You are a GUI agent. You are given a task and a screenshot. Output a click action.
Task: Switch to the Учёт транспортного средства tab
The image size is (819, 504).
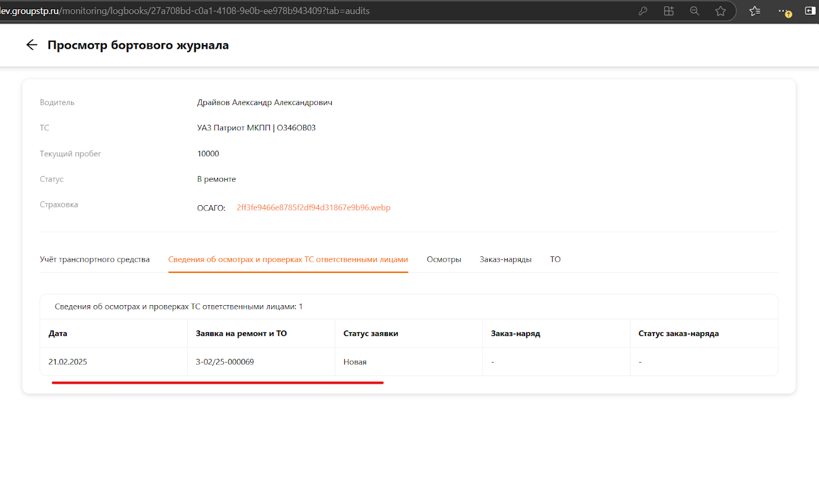coord(94,259)
